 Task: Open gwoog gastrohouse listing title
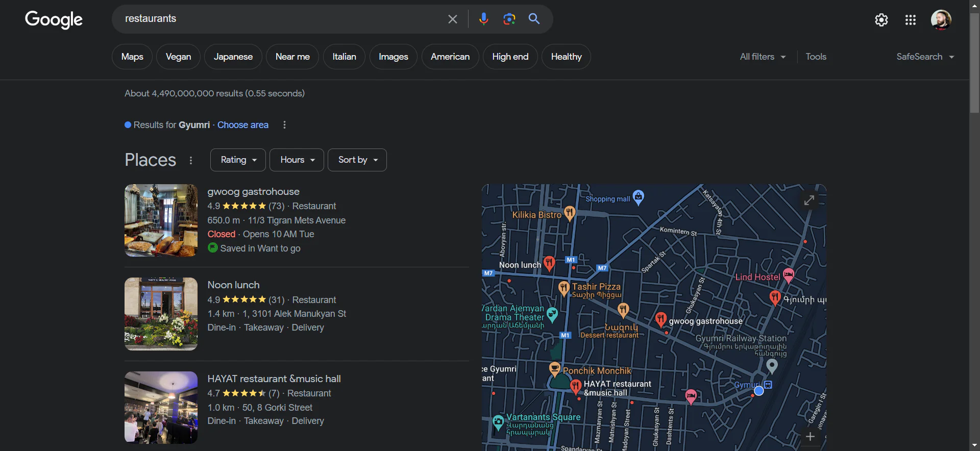coord(253,192)
